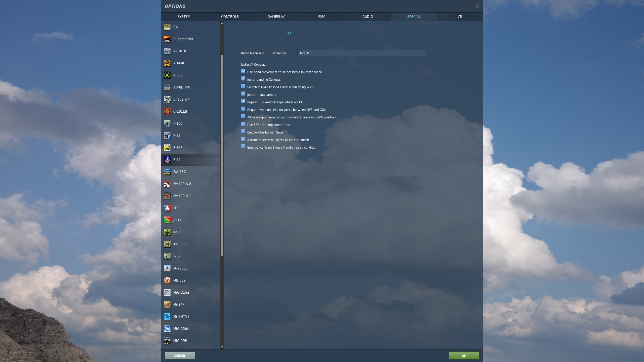The image size is (644, 362).
Task: Click the F-16C module icon
Action: click(x=167, y=123)
